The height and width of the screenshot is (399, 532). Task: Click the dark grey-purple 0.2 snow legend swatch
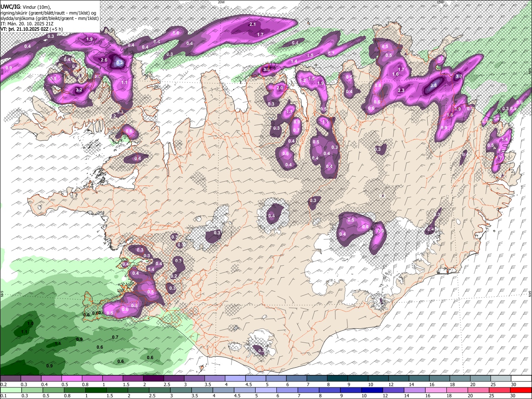click(x=10, y=379)
